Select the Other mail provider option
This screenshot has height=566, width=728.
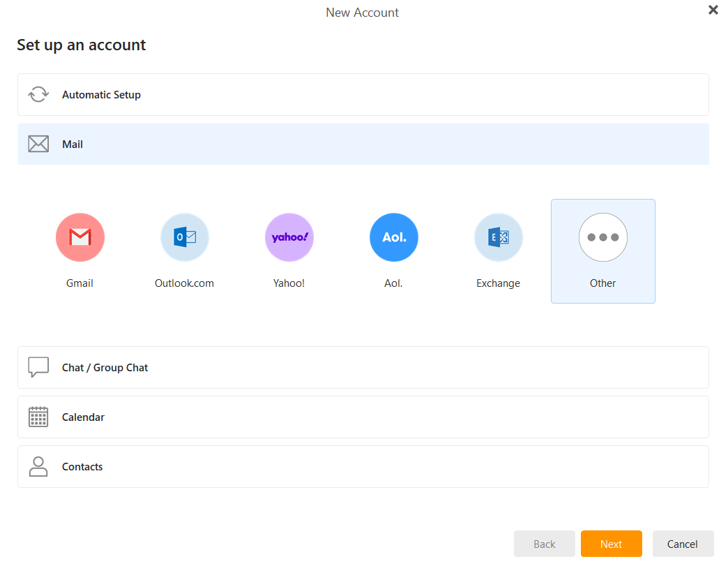click(x=602, y=237)
